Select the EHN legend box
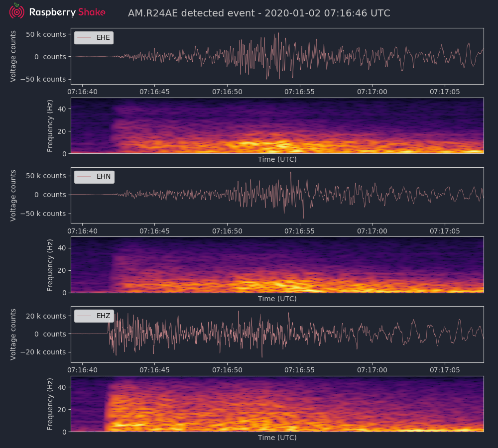This screenshot has width=498, height=448. pyautogui.click(x=94, y=177)
